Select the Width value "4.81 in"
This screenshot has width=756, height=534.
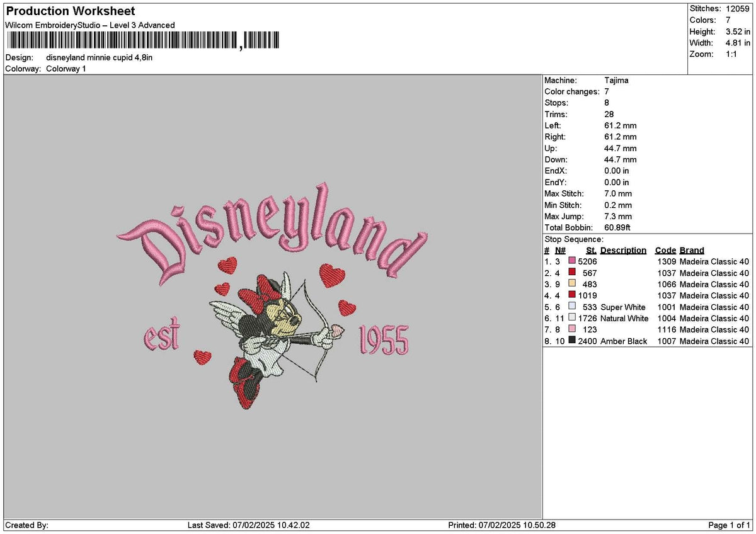coord(738,43)
